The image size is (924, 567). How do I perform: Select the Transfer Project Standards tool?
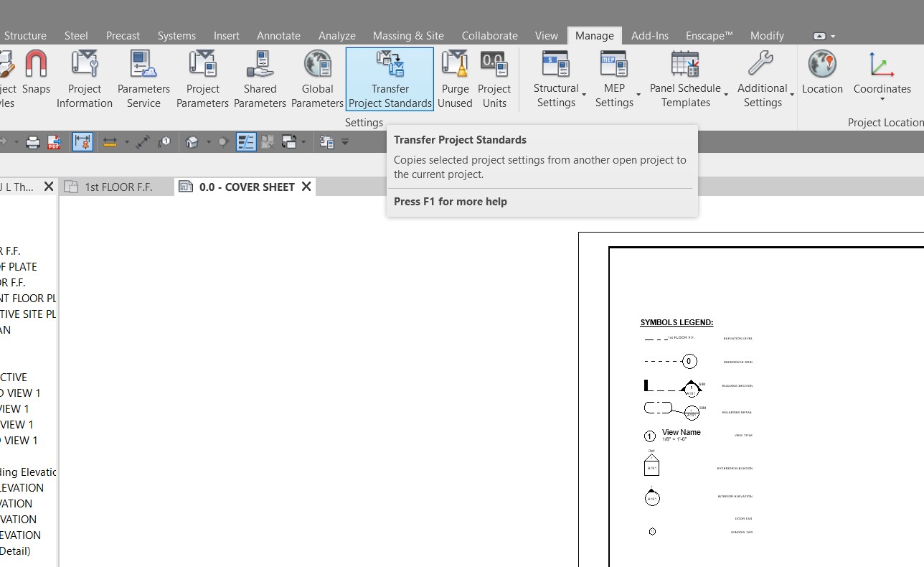pyautogui.click(x=389, y=79)
